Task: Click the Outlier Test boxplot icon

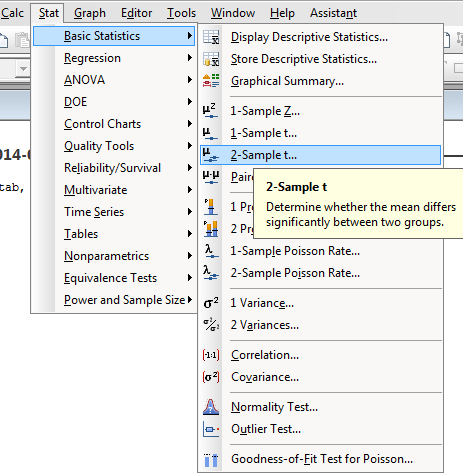Action: (x=211, y=429)
